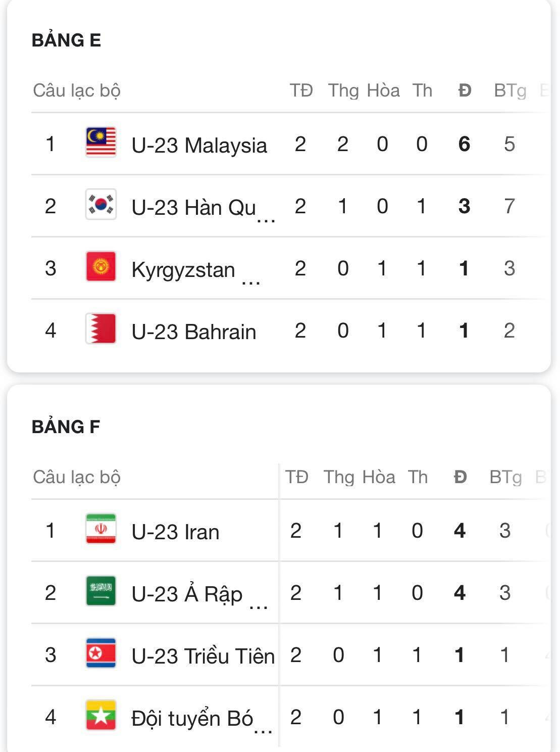Viewport: 560px width, 752px height.
Task: Open the U-23 Bahrain team link
Action: 193,332
